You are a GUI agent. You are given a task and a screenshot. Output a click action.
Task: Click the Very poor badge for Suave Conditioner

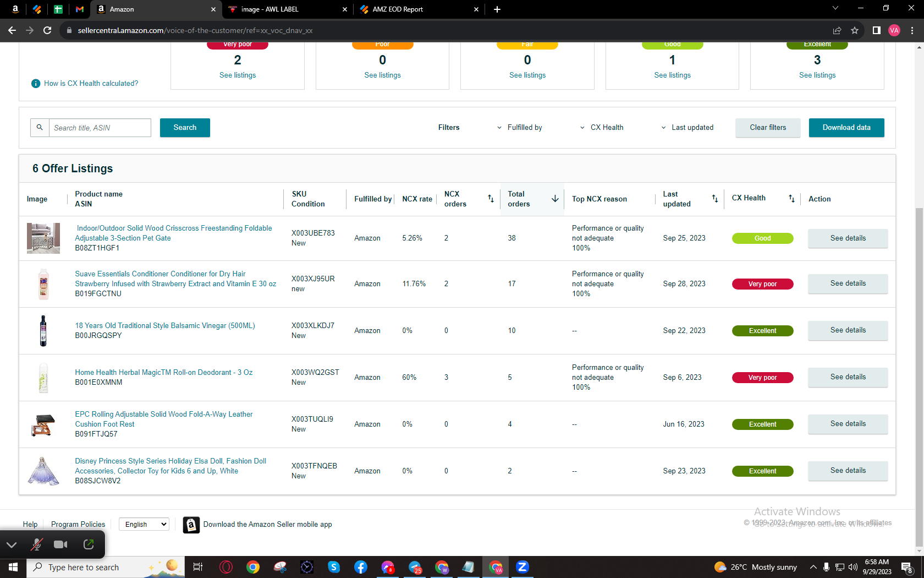click(x=762, y=284)
